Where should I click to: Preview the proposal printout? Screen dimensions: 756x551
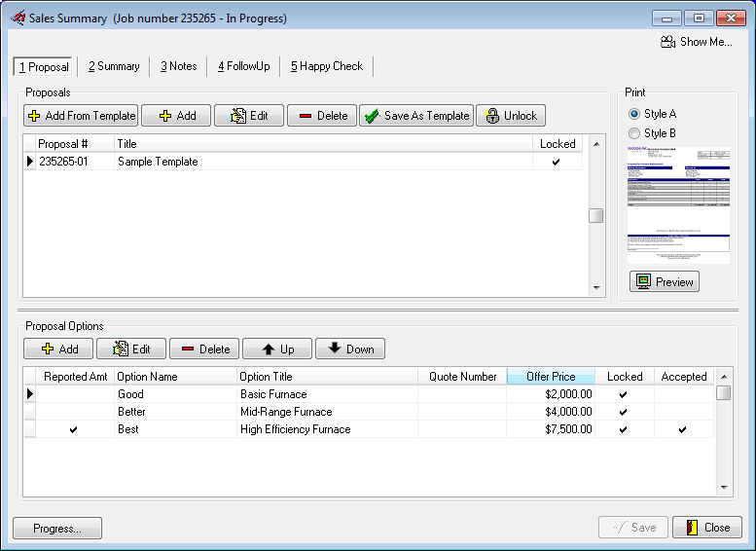pyautogui.click(x=665, y=281)
